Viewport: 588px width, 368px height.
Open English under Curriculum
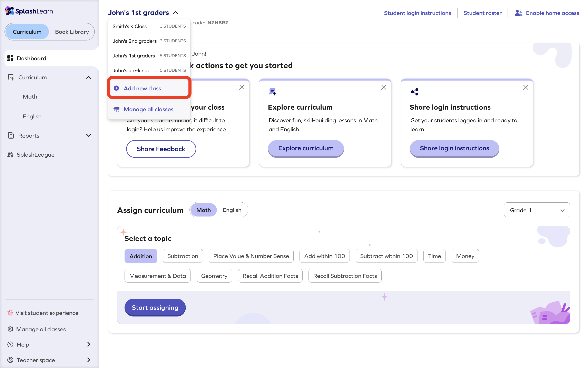coord(32,116)
